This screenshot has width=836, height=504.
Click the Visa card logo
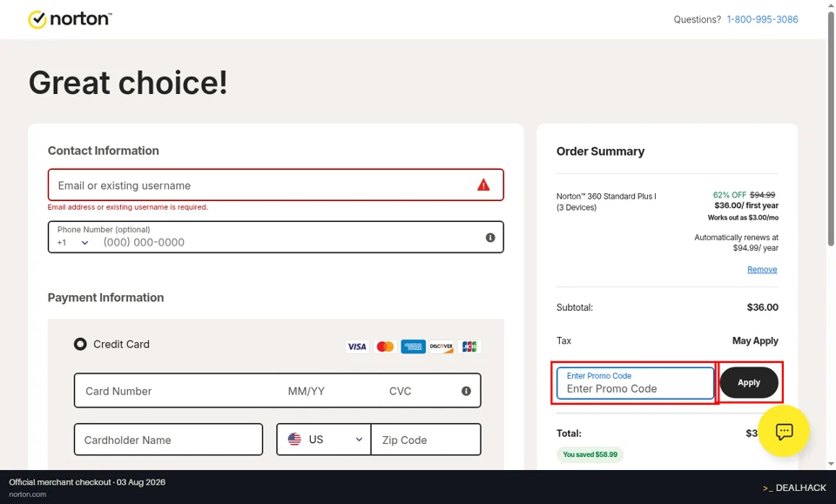(x=357, y=346)
